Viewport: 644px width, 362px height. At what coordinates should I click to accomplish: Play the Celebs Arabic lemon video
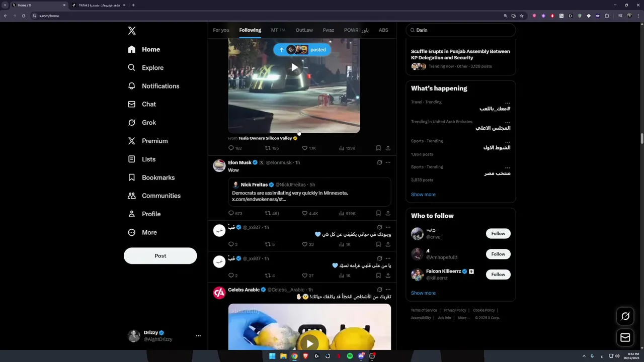(x=309, y=343)
